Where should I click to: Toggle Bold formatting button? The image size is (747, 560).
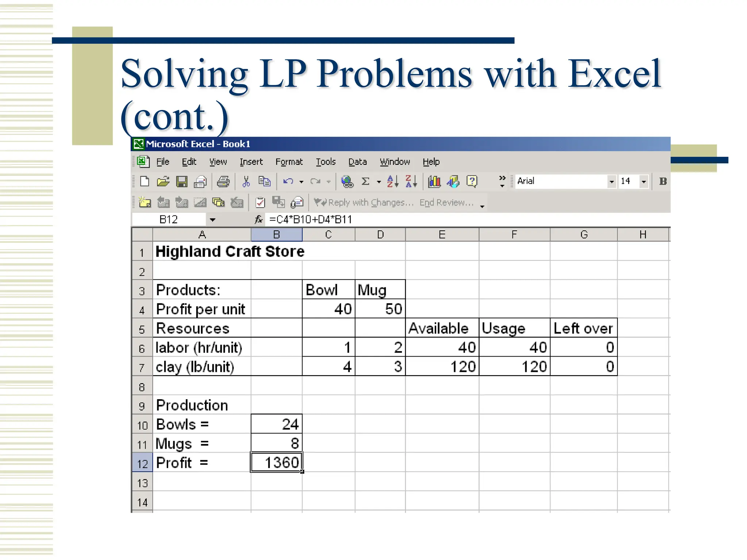click(x=663, y=181)
